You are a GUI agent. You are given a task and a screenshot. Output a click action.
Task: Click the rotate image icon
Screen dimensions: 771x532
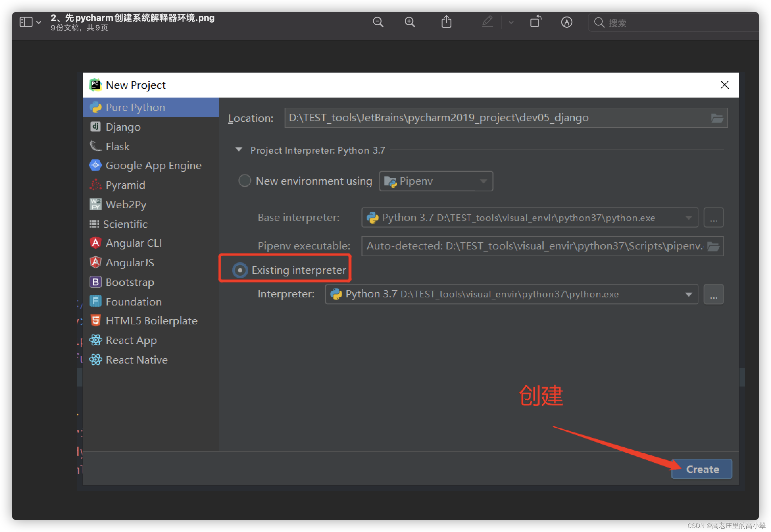(535, 22)
